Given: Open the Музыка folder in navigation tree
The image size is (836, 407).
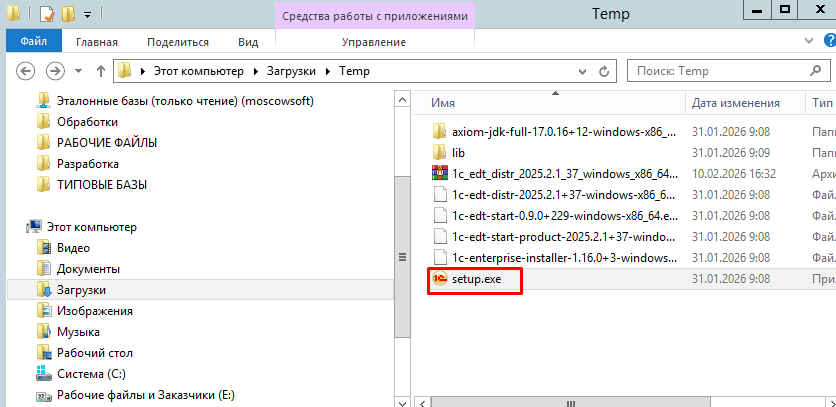Looking at the screenshot, I should [x=78, y=332].
